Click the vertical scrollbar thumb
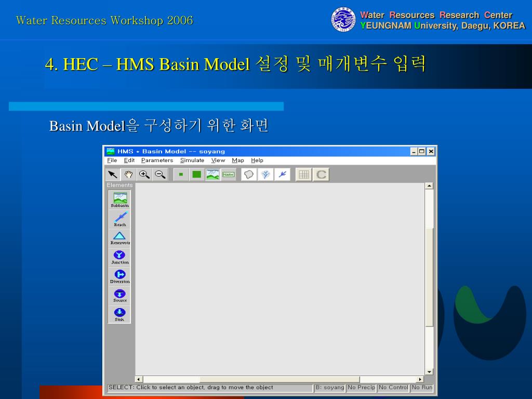 (x=429, y=277)
